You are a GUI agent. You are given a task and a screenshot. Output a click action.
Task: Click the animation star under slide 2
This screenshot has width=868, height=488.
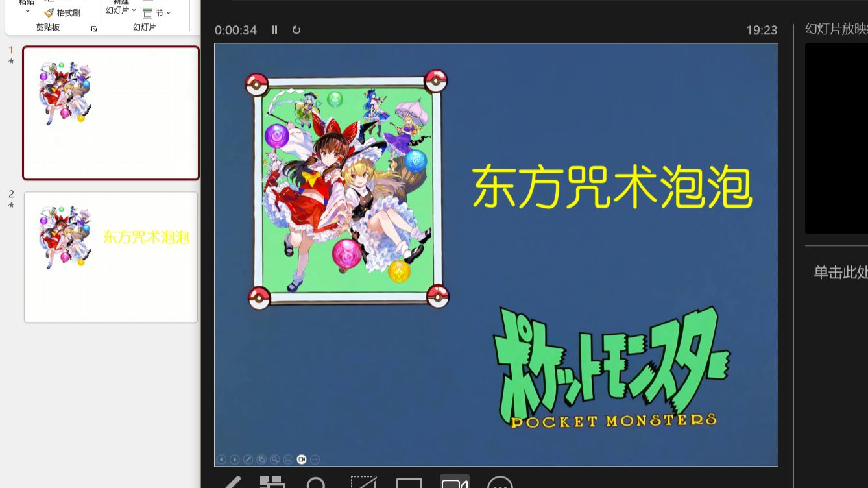click(x=10, y=205)
